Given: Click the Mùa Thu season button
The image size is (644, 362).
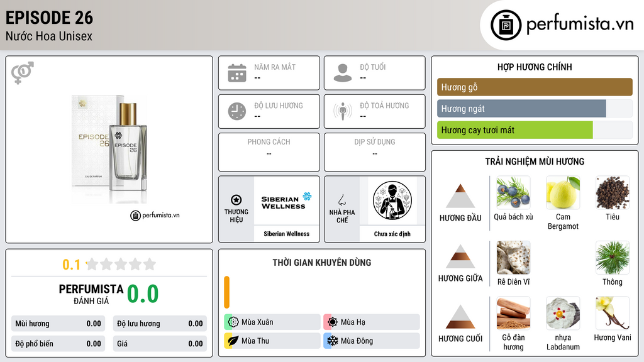Looking at the screenshot, I should tap(272, 341).
